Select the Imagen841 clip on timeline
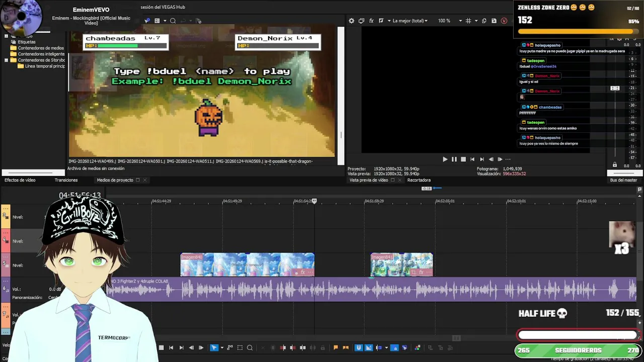 [401, 265]
